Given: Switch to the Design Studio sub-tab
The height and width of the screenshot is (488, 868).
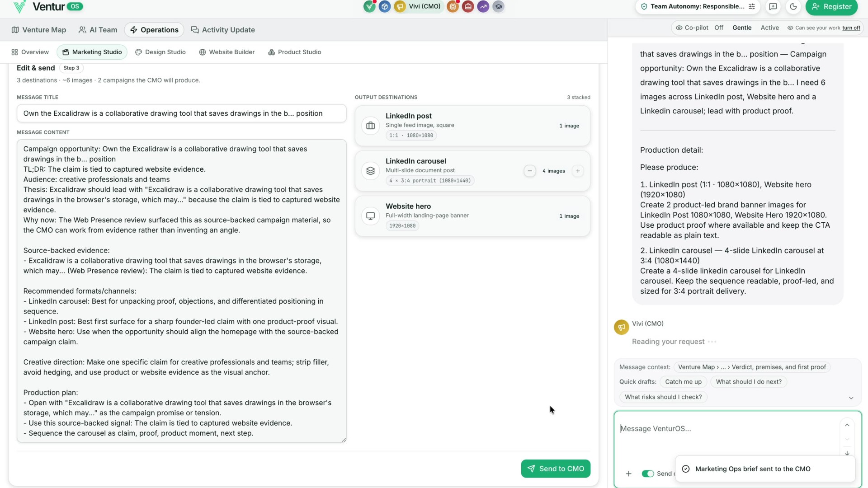Looking at the screenshot, I should tap(160, 52).
